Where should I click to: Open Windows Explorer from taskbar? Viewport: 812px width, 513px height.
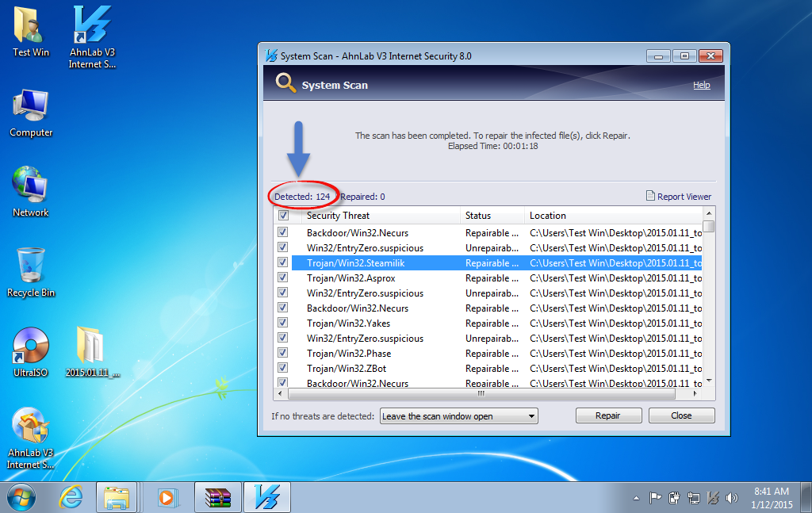pos(117,498)
